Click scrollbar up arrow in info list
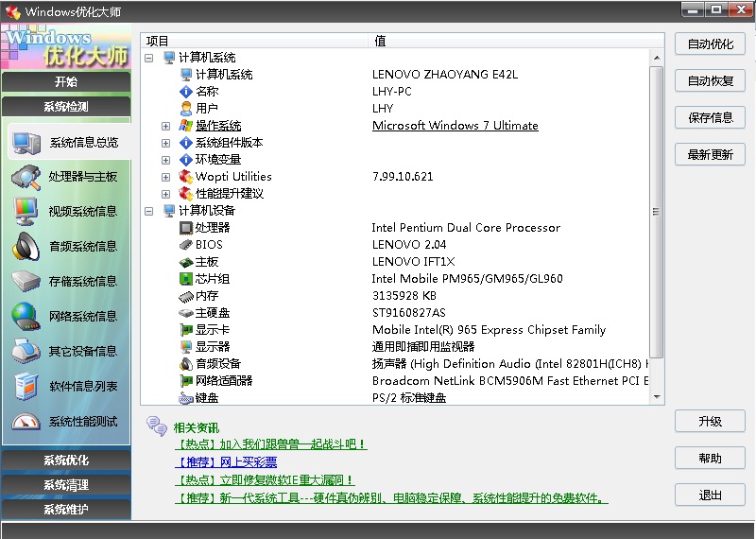Image resolution: width=756 pixels, height=539 pixels. click(656, 58)
